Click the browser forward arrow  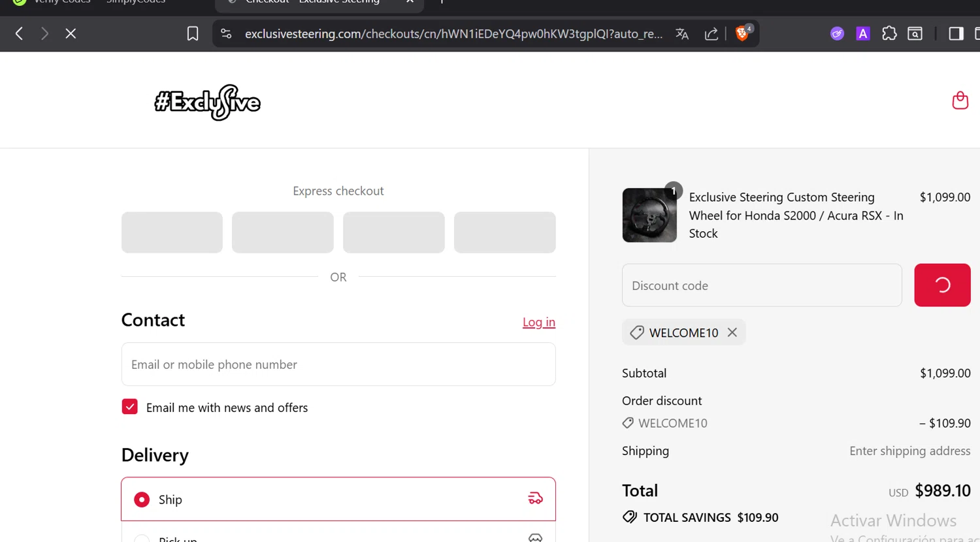pyautogui.click(x=44, y=33)
